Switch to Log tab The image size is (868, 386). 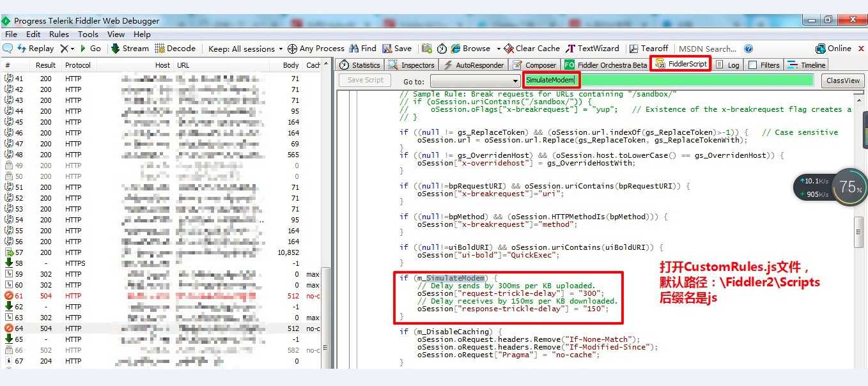click(x=727, y=65)
